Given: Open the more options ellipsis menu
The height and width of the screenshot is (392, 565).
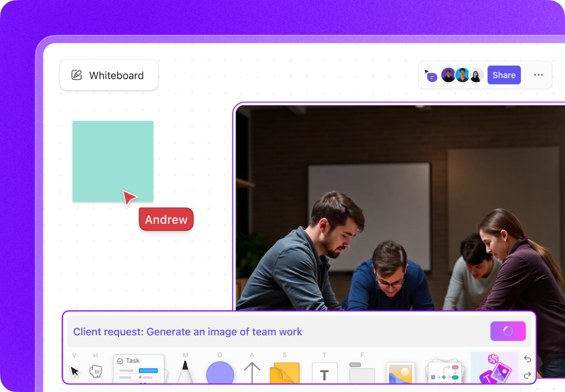Looking at the screenshot, I should (x=539, y=75).
